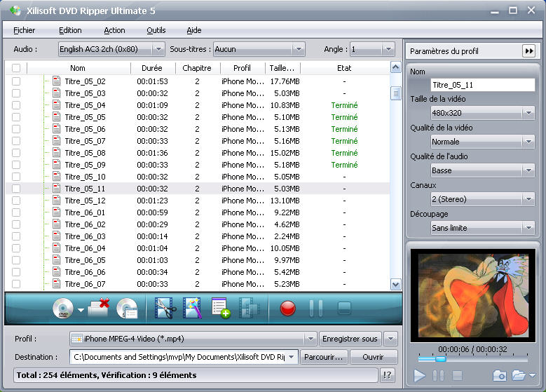Click the DVD info disc icon
The width and height of the screenshot is (546, 392).
coord(128,309)
